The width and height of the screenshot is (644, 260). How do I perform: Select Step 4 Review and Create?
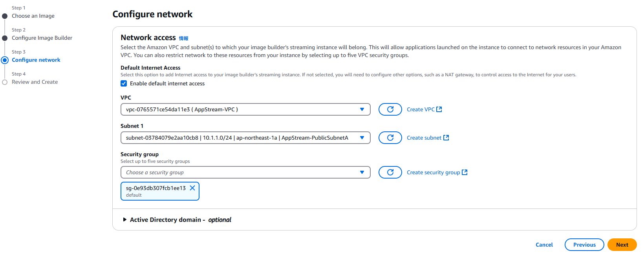pos(35,82)
